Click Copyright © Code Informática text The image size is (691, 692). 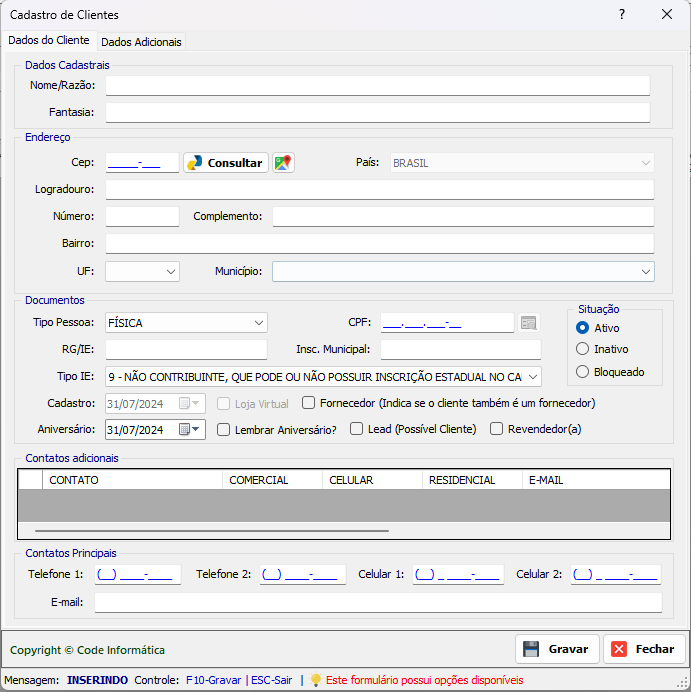tap(87, 650)
